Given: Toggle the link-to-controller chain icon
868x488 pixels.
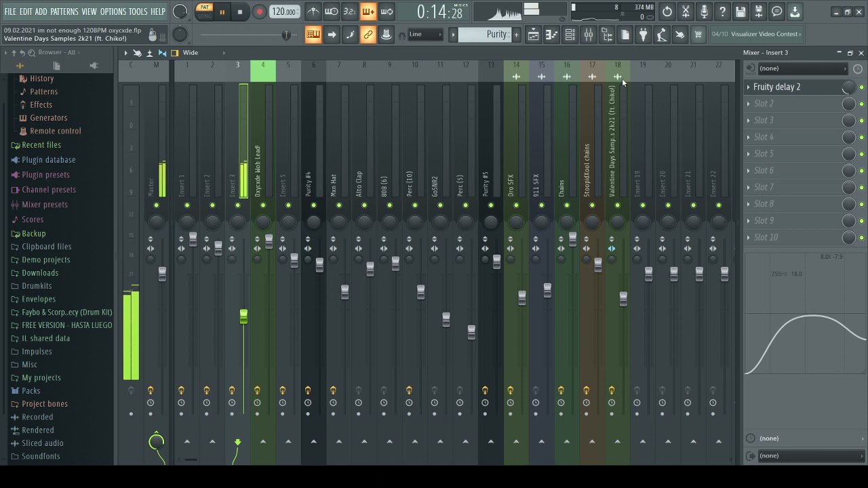Looking at the screenshot, I should point(368,35).
